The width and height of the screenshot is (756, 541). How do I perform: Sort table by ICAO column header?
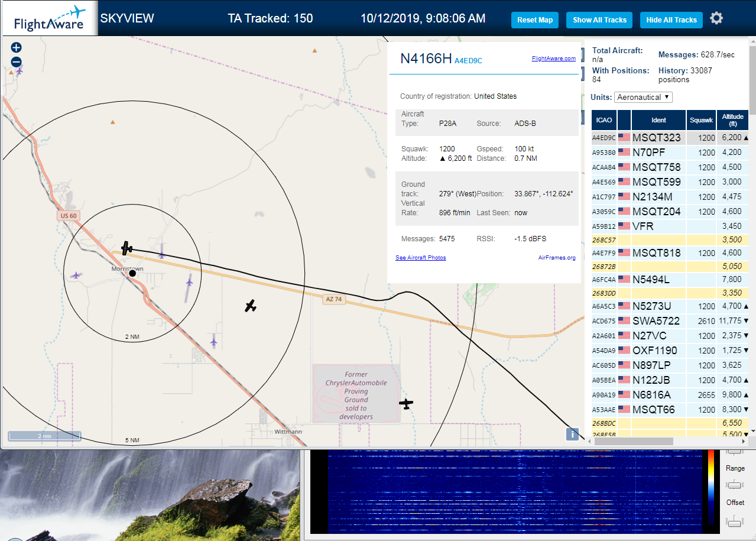[x=604, y=120]
